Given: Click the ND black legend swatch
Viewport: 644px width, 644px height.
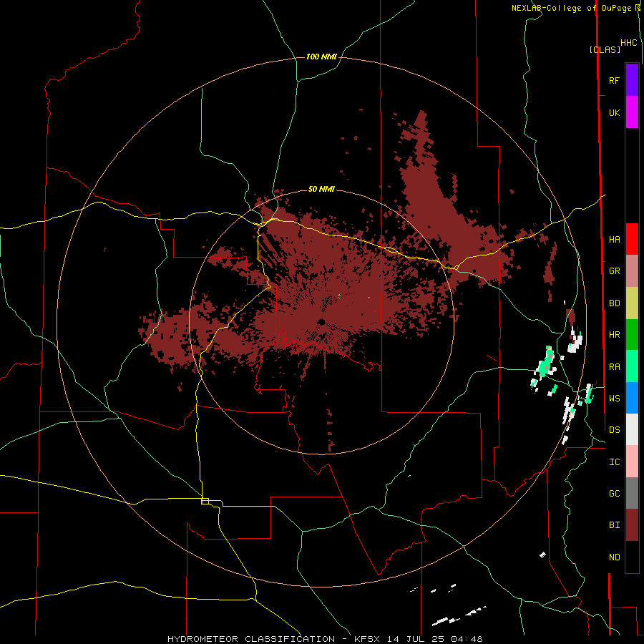Looking at the screenshot, I should pos(632,557).
